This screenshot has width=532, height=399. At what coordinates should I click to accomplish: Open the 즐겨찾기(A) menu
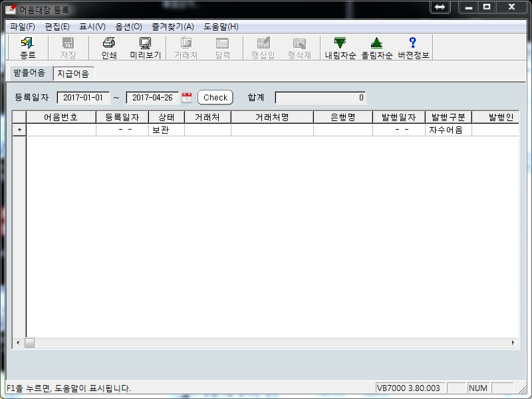coord(172,27)
